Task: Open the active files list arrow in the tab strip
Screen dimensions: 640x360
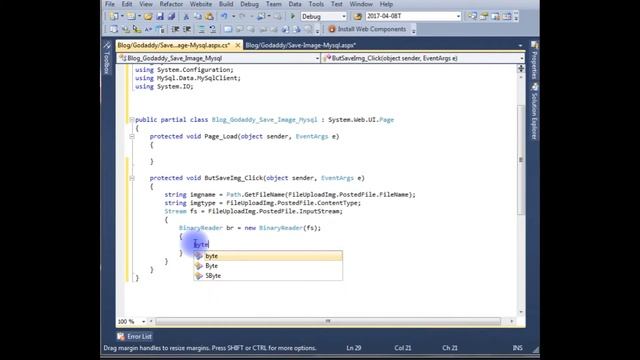Action: 520,46
